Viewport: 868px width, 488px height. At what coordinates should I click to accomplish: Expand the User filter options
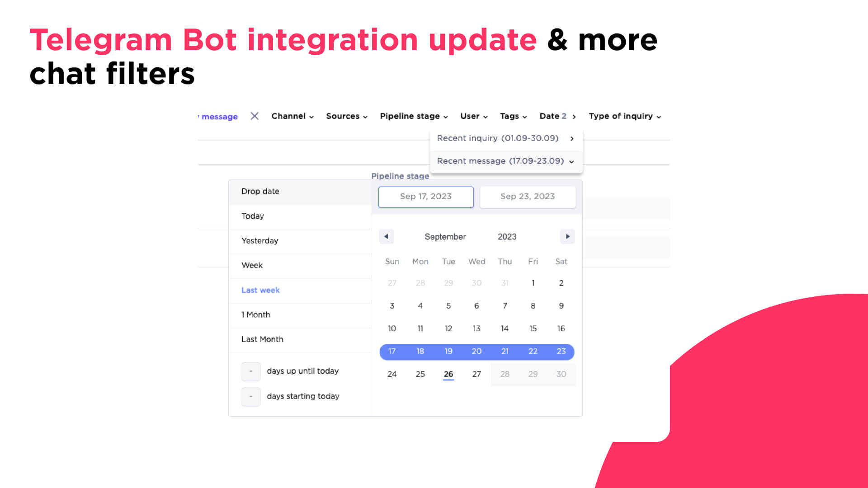tap(473, 116)
